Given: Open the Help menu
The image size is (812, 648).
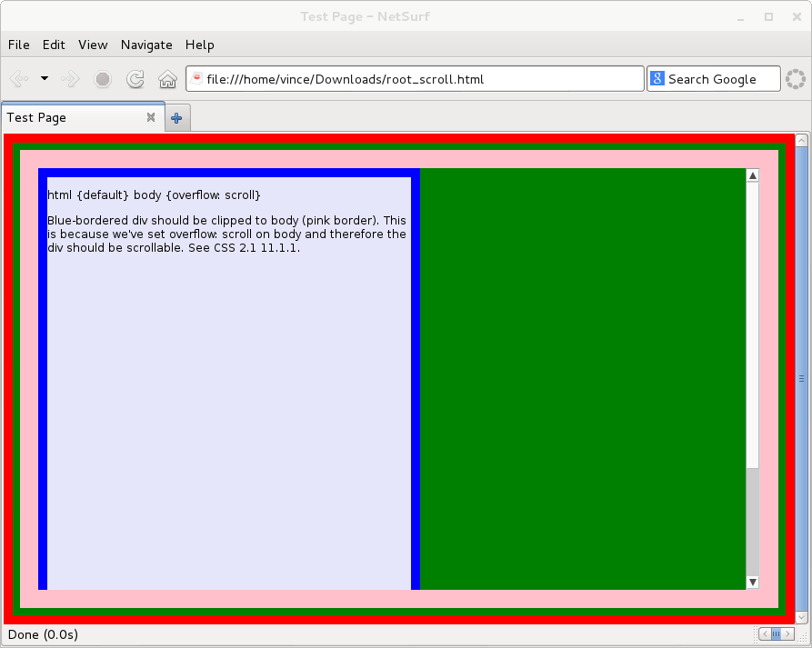Looking at the screenshot, I should tap(200, 45).
